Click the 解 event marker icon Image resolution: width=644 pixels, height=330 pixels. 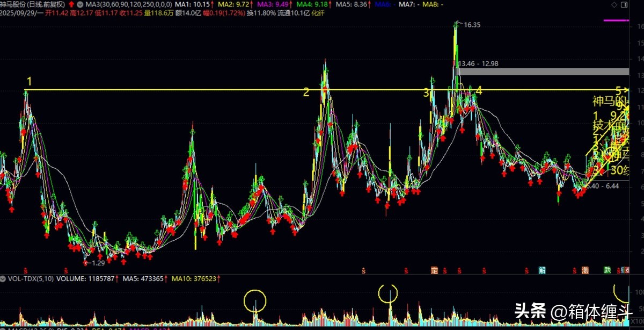click(542, 270)
